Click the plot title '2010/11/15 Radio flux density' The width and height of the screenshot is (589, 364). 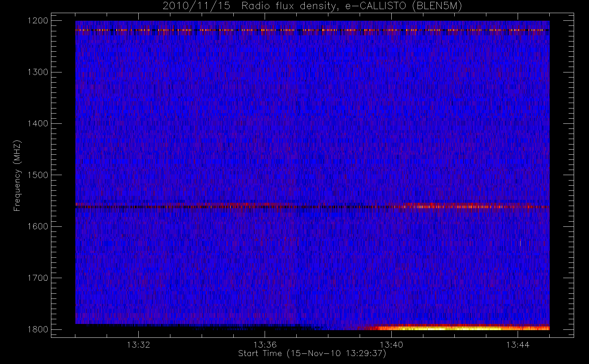312,6
